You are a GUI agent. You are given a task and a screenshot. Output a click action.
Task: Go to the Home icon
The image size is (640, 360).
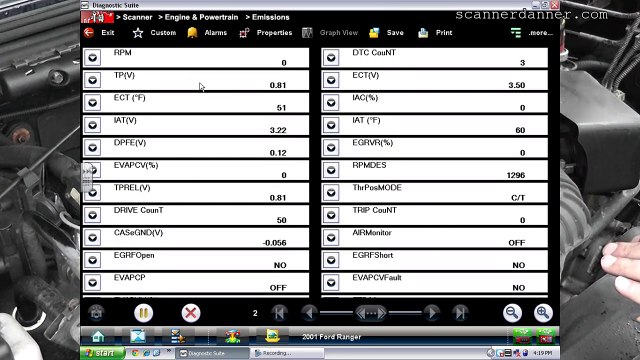tap(98, 336)
